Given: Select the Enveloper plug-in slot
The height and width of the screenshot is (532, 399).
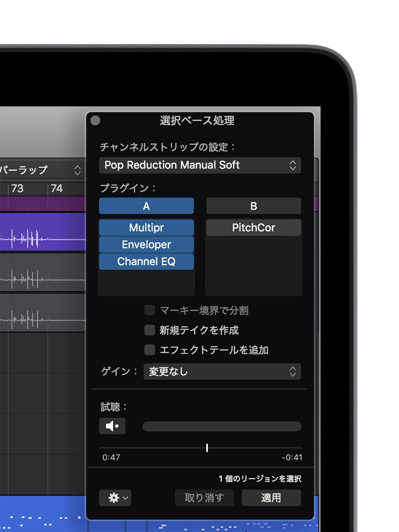Looking at the screenshot, I should (146, 245).
